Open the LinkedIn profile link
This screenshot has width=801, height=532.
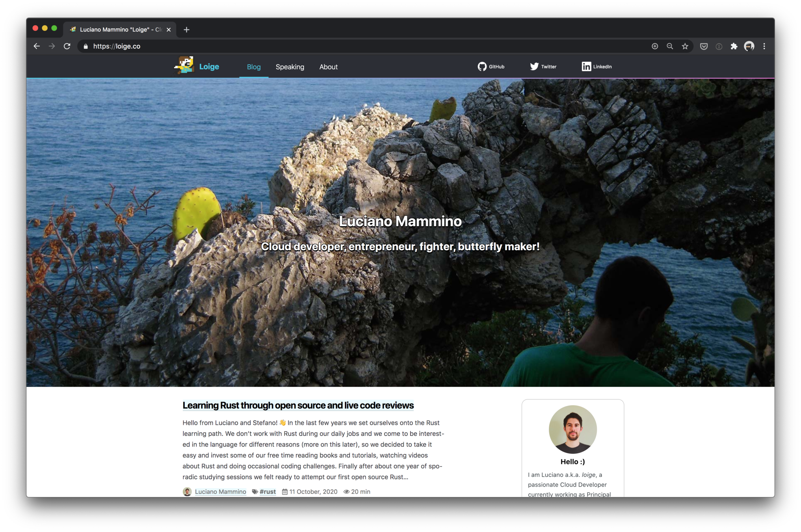(x=597, y=67)
